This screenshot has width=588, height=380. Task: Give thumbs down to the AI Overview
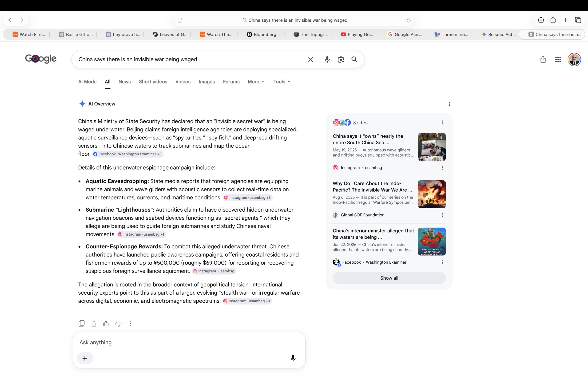click(x=119, y=324)
